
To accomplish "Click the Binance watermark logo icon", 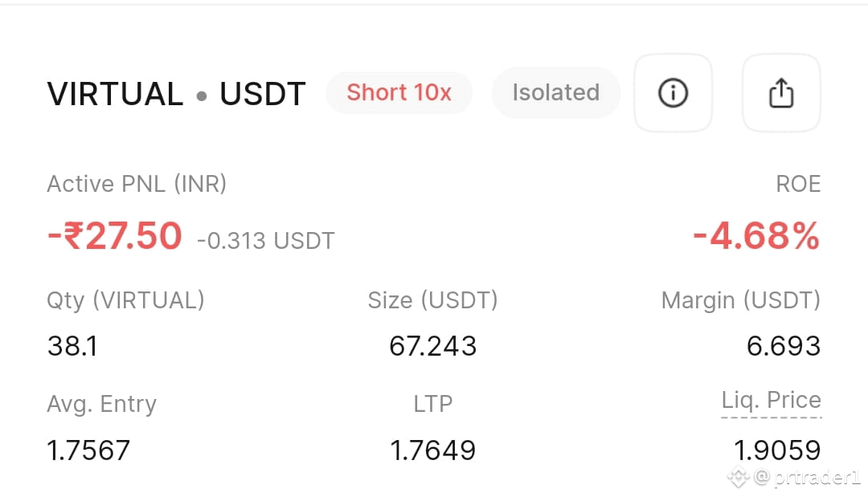I will (739, 477).
